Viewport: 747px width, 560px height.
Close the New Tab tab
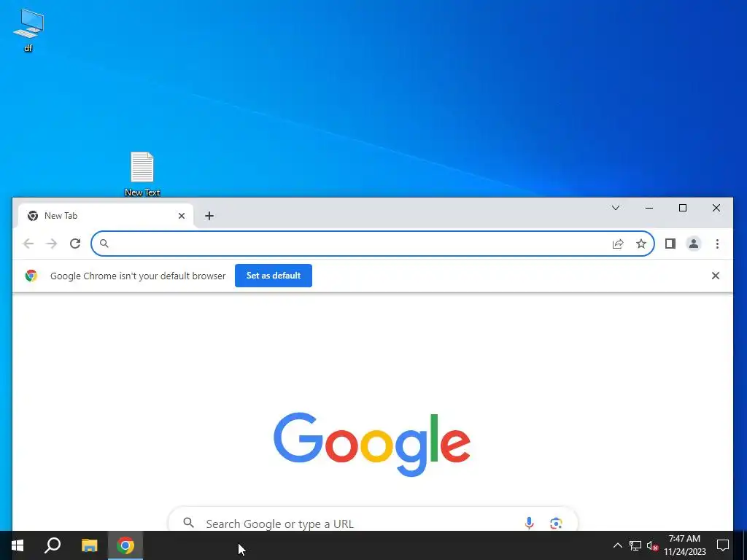pyautogui.click(x=182, y=216)
